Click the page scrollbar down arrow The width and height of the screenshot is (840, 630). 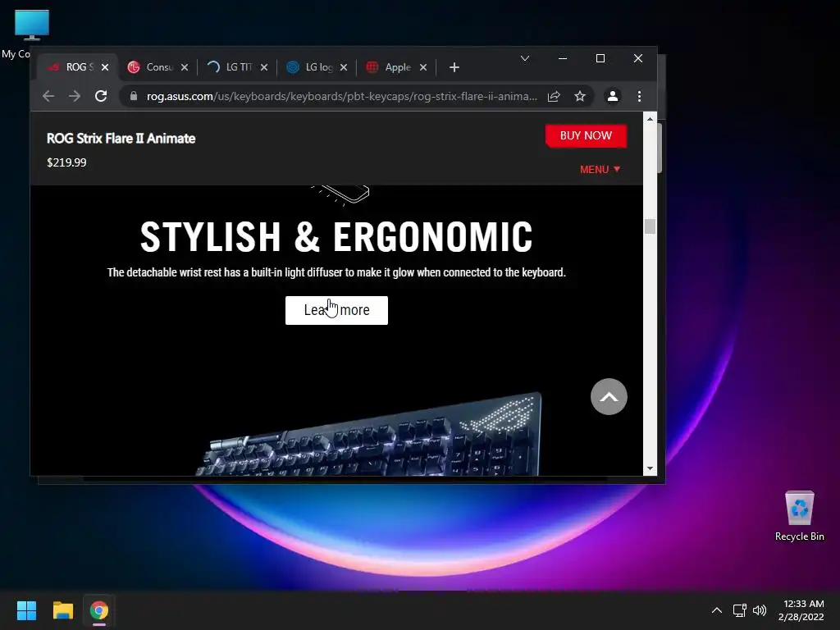point(650,468)
